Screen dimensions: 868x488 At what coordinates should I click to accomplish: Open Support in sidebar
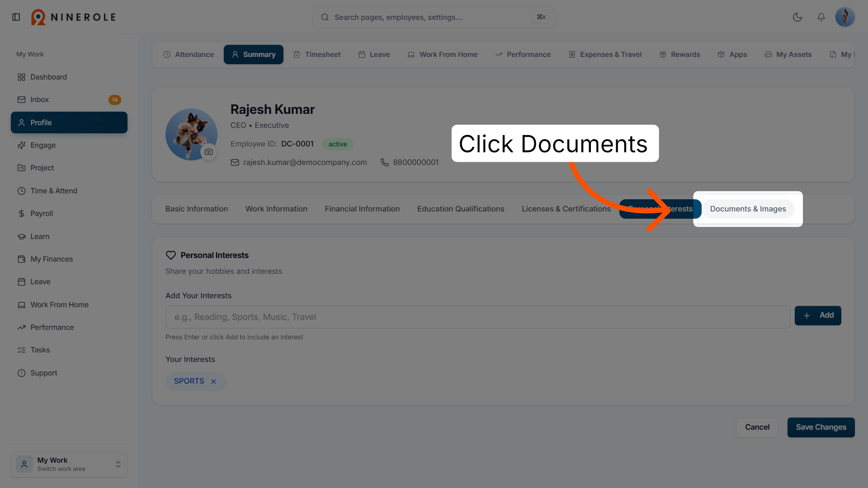(69, 373)
